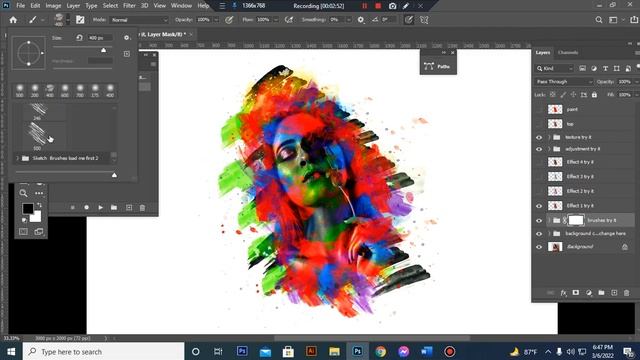Click the recorder pen annotation icon
Viewport: 640px width, 360px height.
pyautogui.click(x=406, y=6)
